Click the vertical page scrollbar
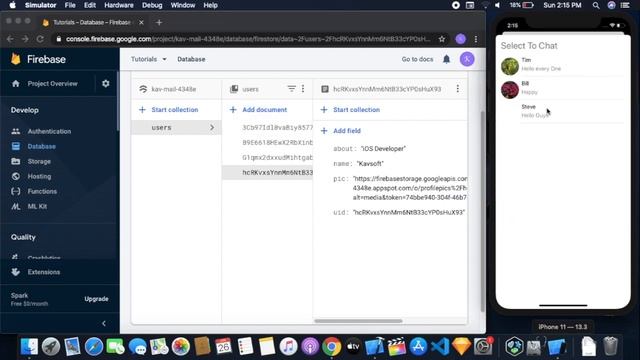The image size is (640, 360). tap(483, 211)
